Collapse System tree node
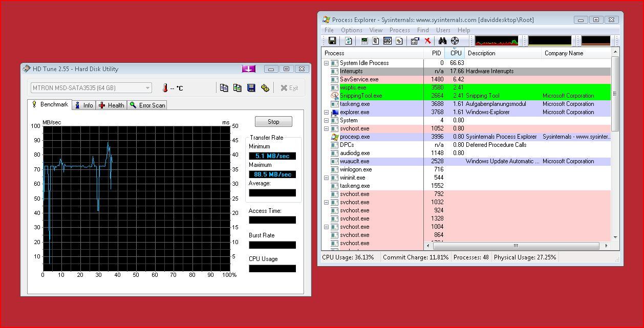 point(327,120)
